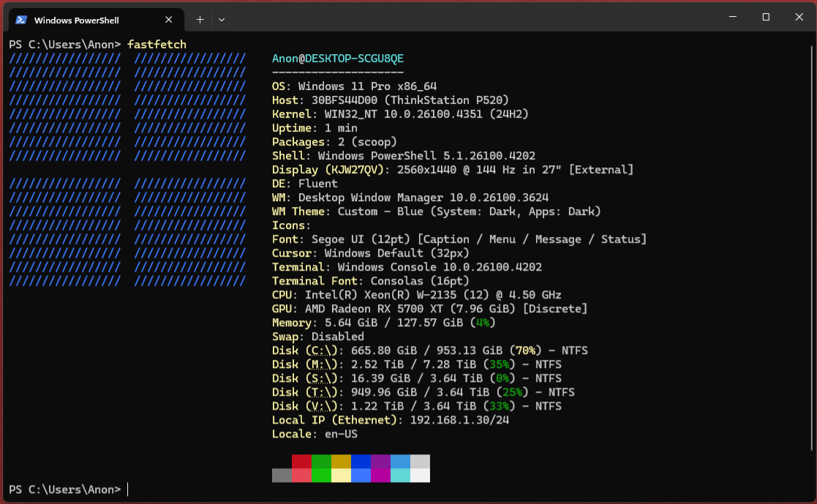This screenshot has height=504, width=817.
Task: Click the gold yellow color swatch
Action: coord(342,462)
